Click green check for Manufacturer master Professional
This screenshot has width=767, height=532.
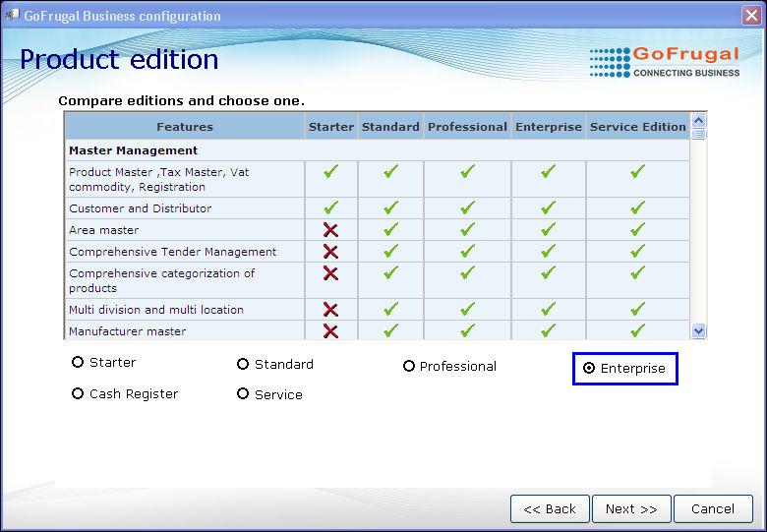coord(468,330)
